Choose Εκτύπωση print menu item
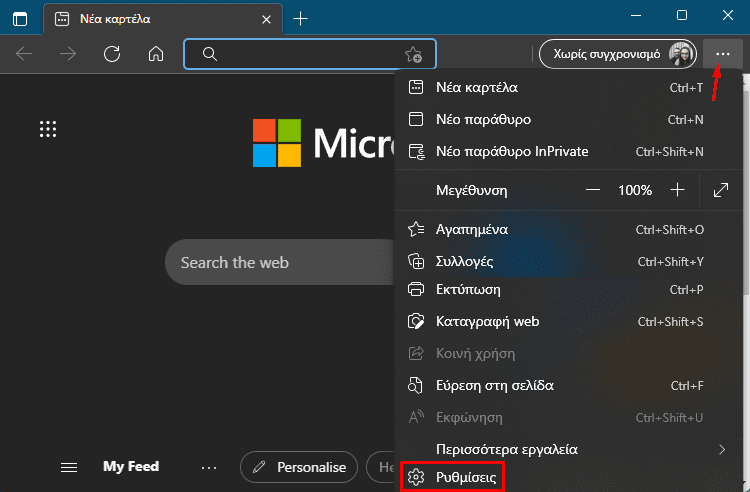Screen dimensions: 750x492 [x=568, y=290]
